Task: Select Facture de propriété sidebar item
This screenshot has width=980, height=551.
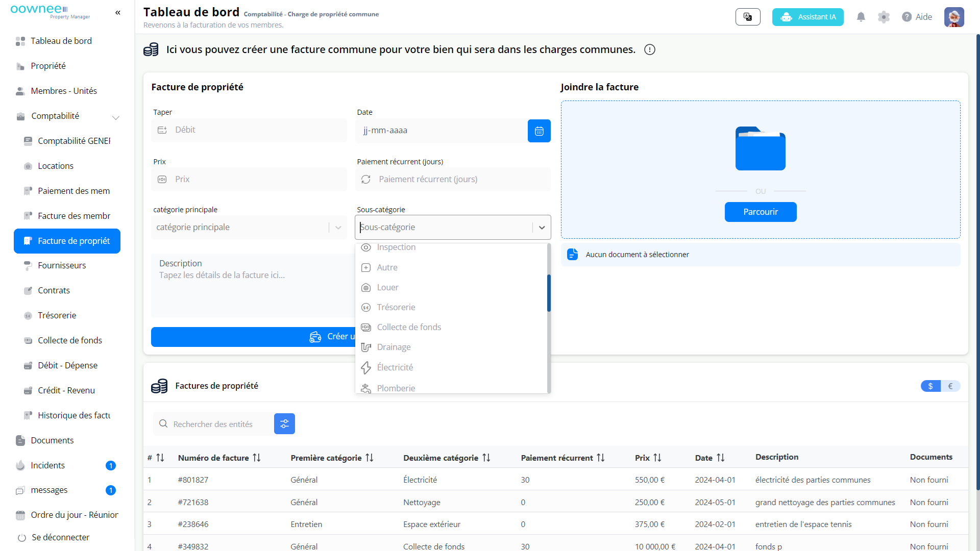Action: (x=67, y=241)
